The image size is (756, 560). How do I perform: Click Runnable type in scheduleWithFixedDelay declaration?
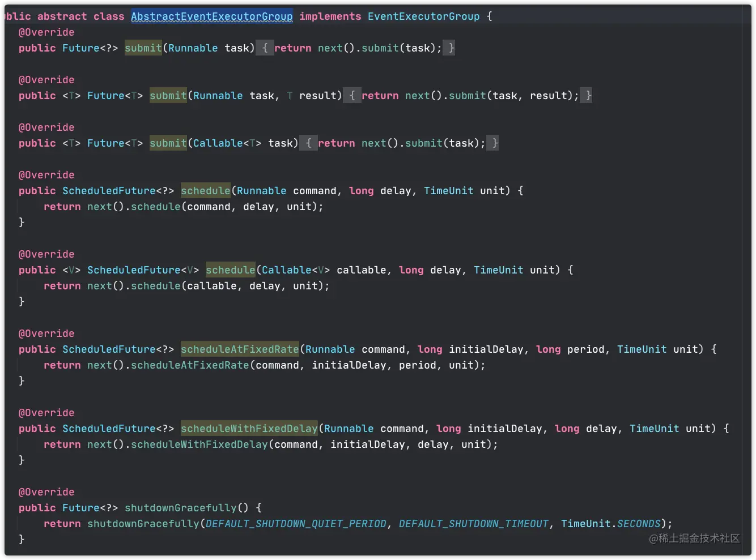[x=349, y=429]
